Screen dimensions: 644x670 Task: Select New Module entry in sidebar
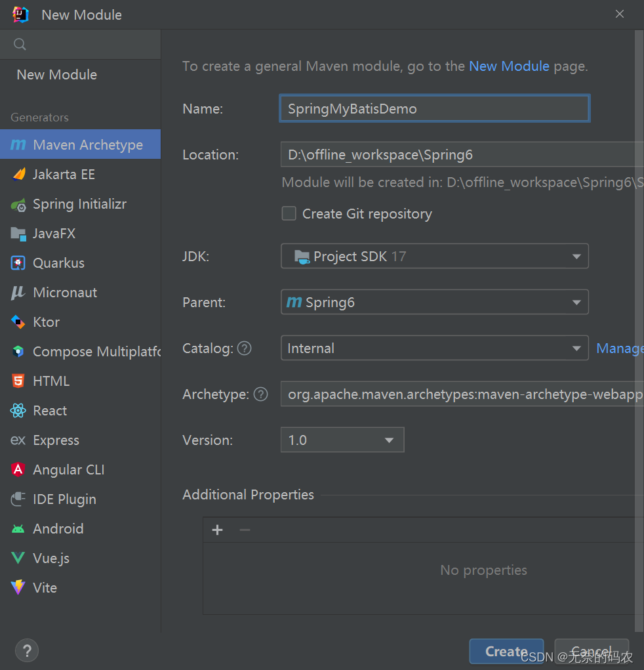[x=57, y=75]
